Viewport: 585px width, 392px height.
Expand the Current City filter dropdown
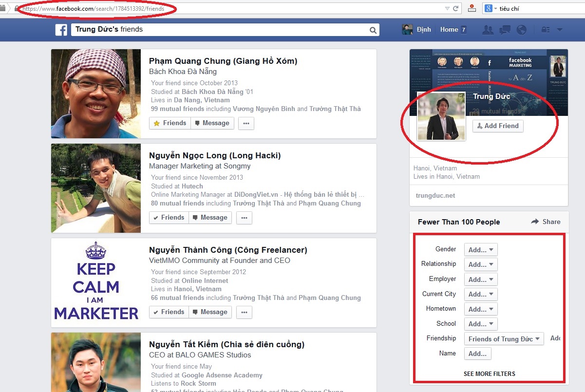(481, 294)
